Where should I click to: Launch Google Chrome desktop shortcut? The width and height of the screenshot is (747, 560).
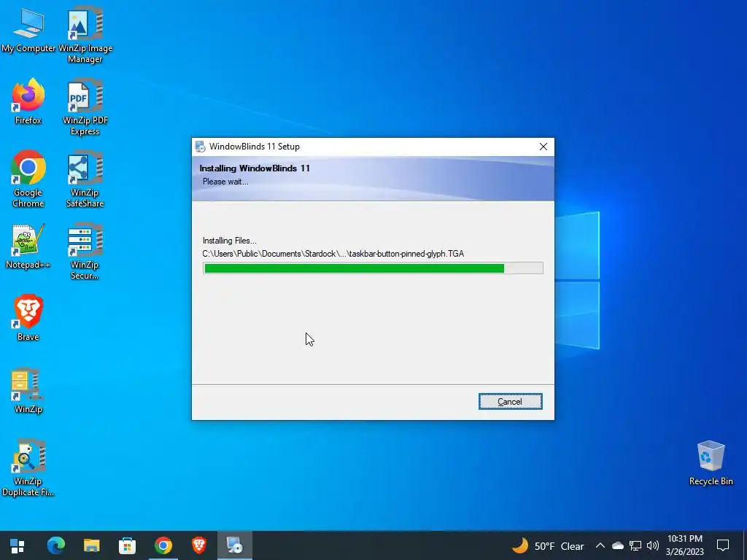28,179
